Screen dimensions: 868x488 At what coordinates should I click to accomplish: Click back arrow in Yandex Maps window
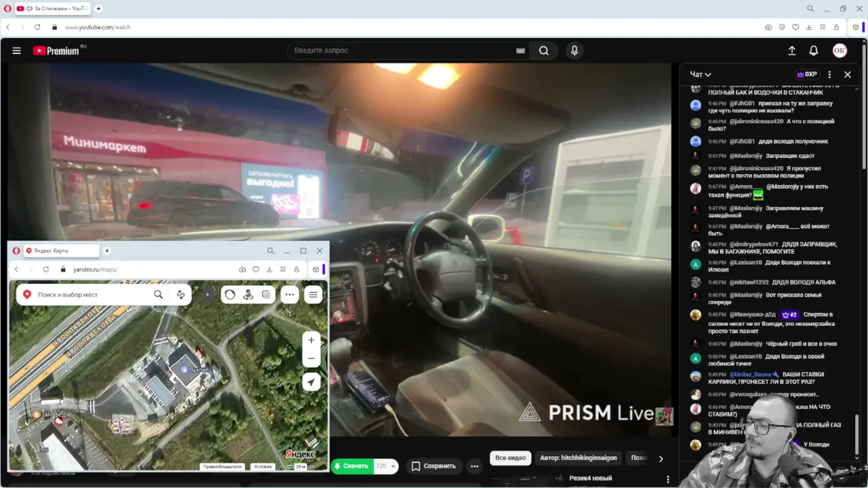click(16, 269)
